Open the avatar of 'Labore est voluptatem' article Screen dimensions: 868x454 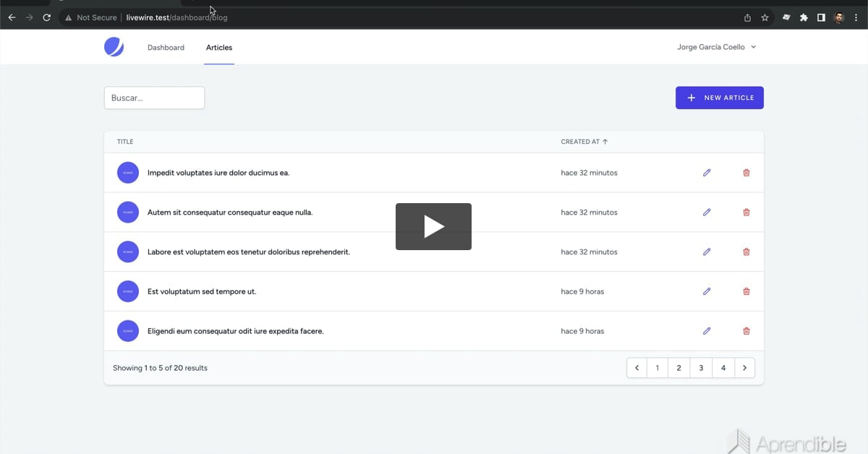point(128,252)
